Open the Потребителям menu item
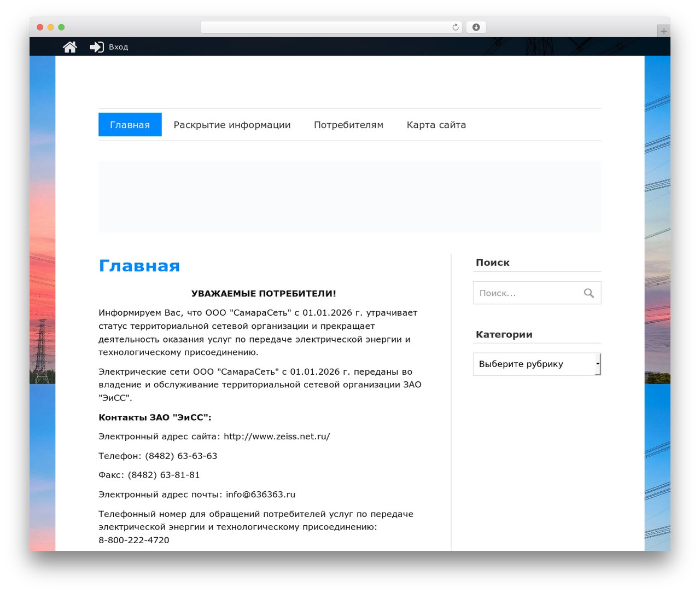Image resolution: width=700 pixels, height=593 pixels. [x=348, y=125]
